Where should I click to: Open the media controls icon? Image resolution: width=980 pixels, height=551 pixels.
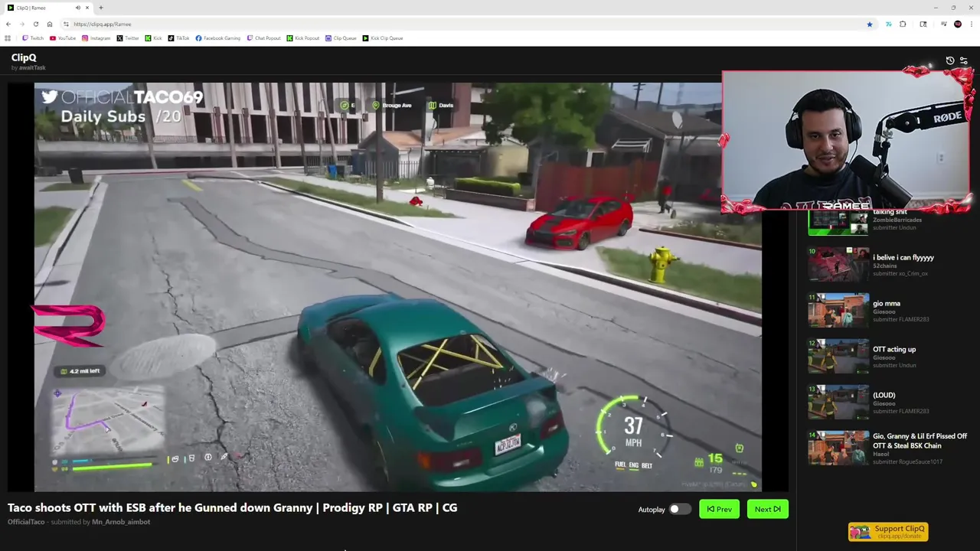(943, 24)
